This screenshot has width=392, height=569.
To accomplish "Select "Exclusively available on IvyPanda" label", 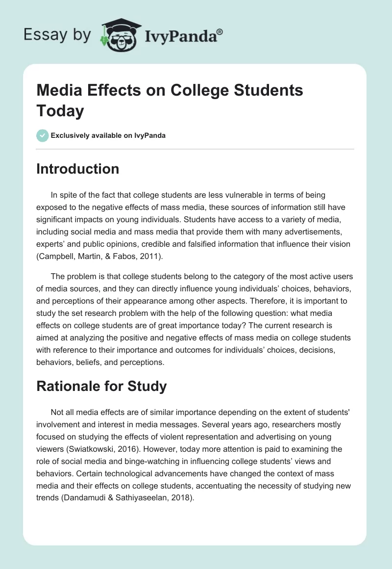I will click(x=108, y=136).
